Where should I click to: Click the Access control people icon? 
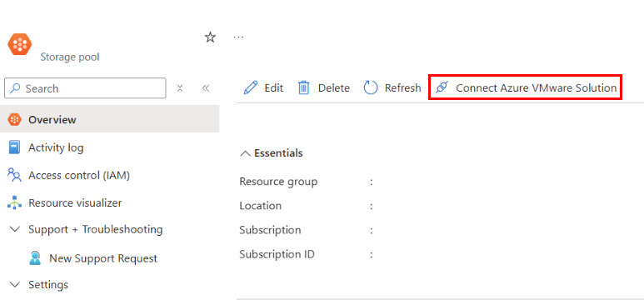coord(14,175)
